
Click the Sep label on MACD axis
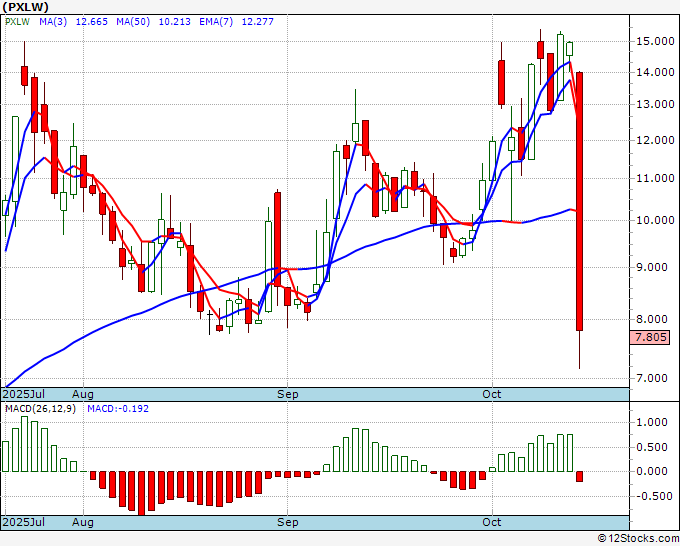pos(288,522)
